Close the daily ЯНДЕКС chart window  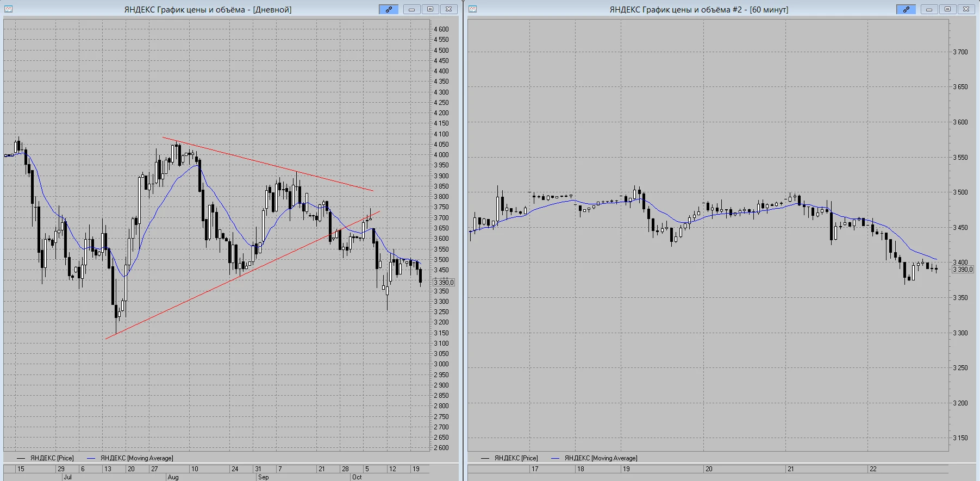pyautogui.click(x=448, y=9)
